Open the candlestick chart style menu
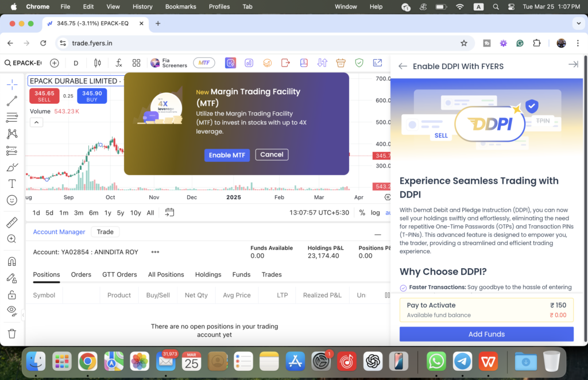This screenshot has height=380, width=588. (98, 63)
